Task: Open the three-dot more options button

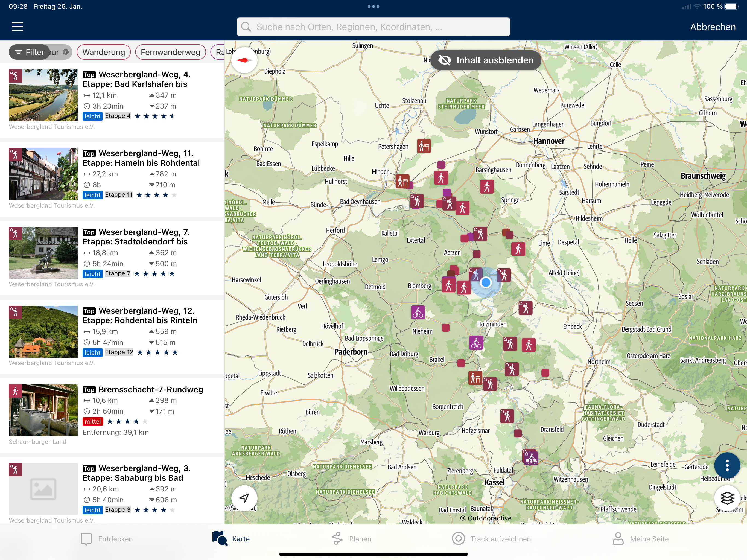Action: 727,465
